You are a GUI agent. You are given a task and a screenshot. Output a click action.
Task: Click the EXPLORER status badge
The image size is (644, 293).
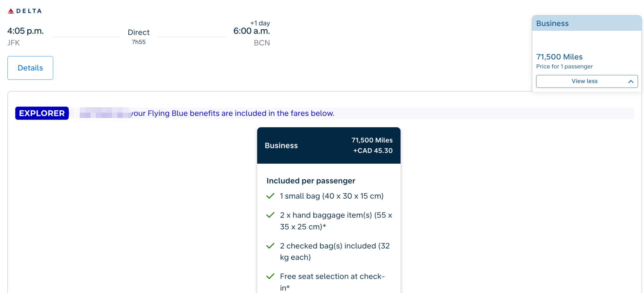(42, 113)
